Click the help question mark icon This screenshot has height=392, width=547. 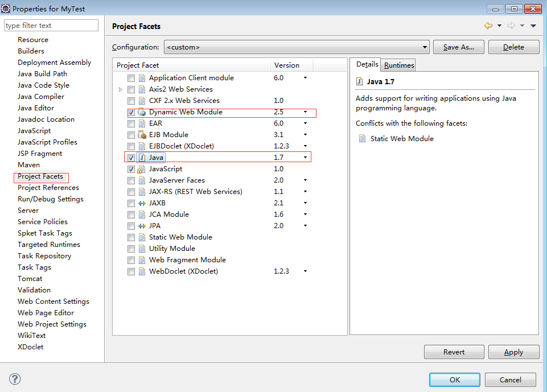click(x=15, y=379)
